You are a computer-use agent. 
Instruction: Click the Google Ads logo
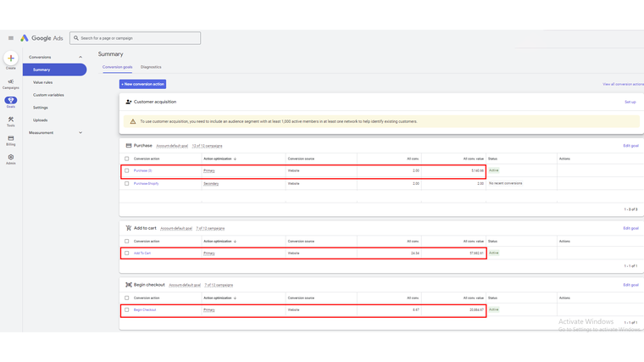42,38
